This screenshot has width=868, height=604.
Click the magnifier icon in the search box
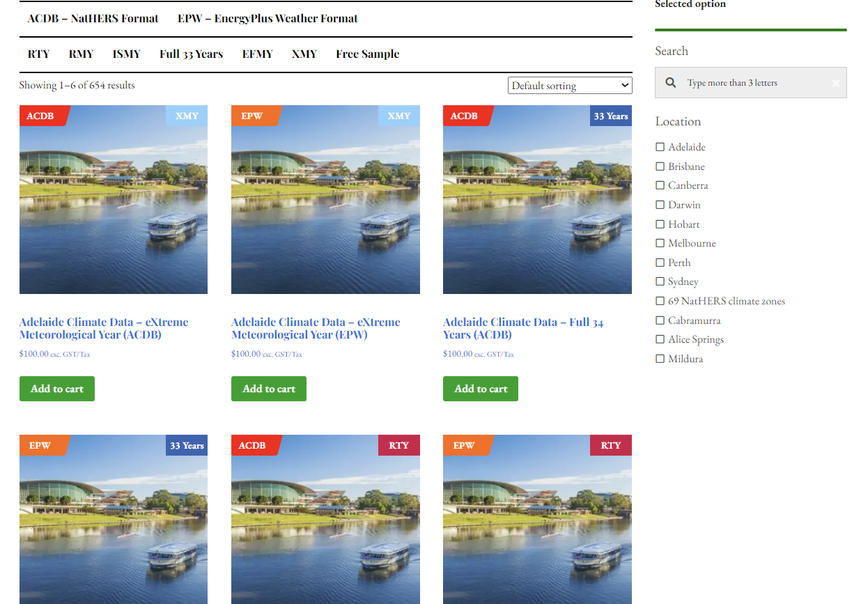(x=671, y=82)
